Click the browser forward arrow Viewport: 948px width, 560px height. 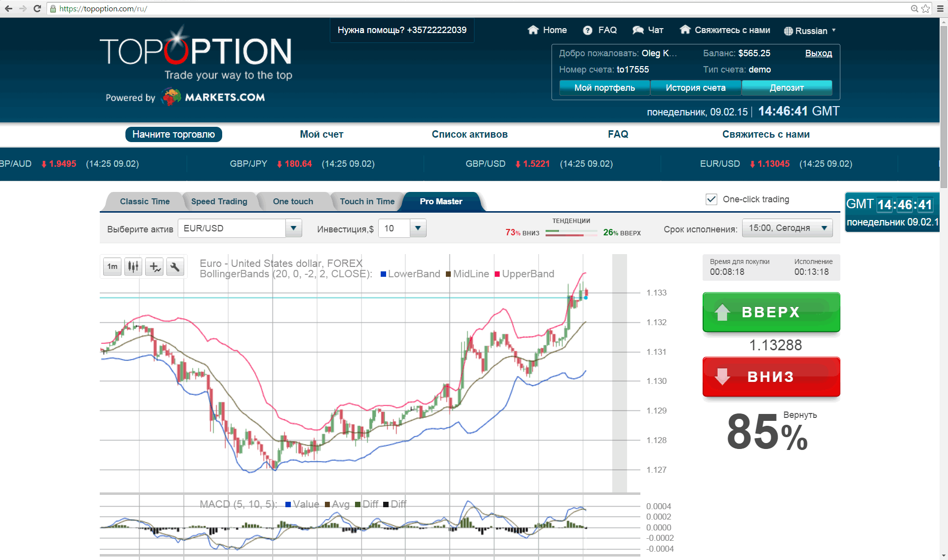click(x=23, y=8)
